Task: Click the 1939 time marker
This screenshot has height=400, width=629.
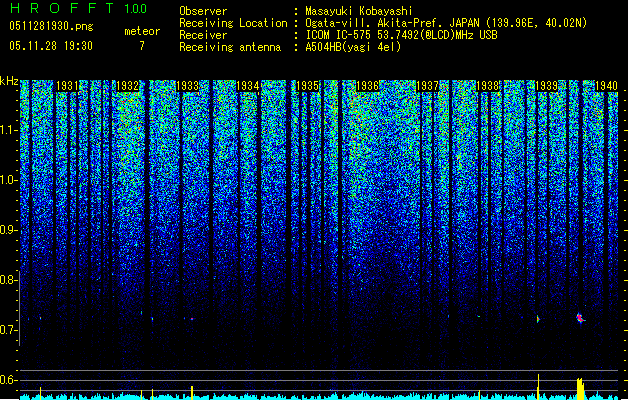Action: [547, 86]
